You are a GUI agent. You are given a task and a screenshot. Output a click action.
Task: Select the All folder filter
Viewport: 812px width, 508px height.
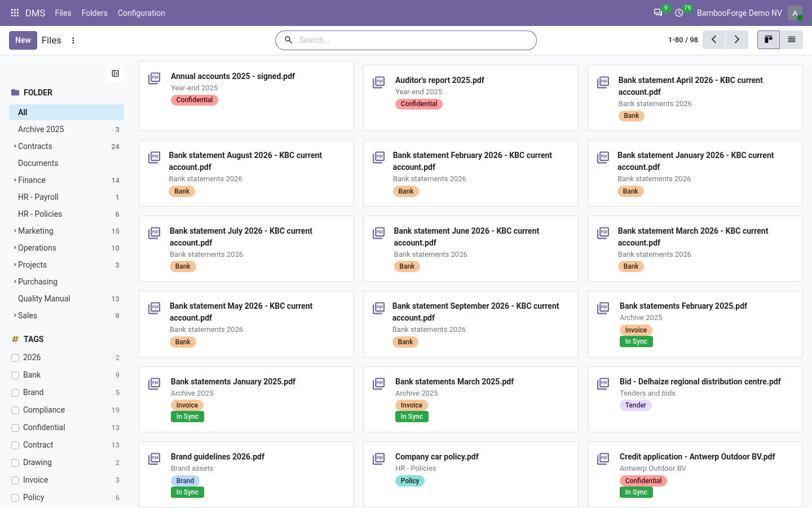[67, 112]
